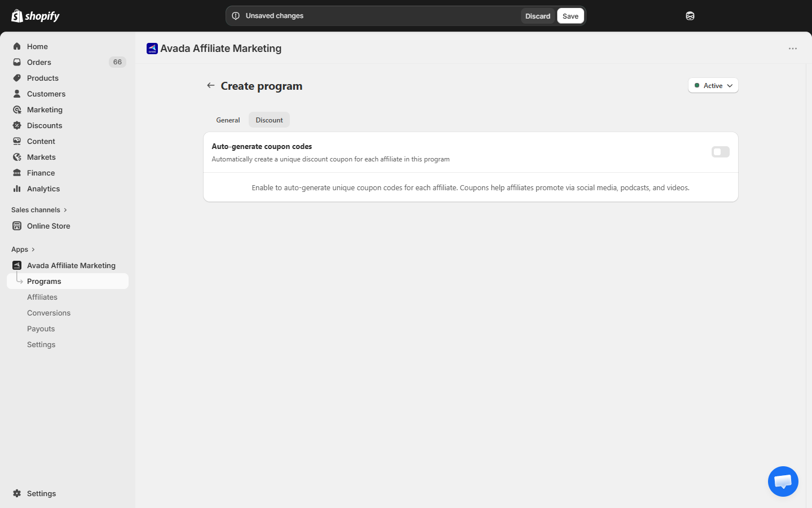Select the Discount tab
The height and width of the screenshot is (508, 812).
(x=270, y=120)
